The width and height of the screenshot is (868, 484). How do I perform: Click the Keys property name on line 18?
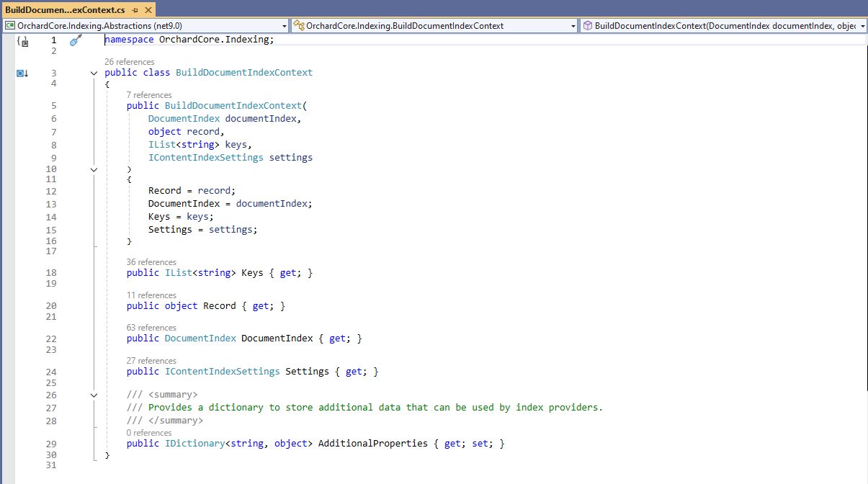point(252,273)
